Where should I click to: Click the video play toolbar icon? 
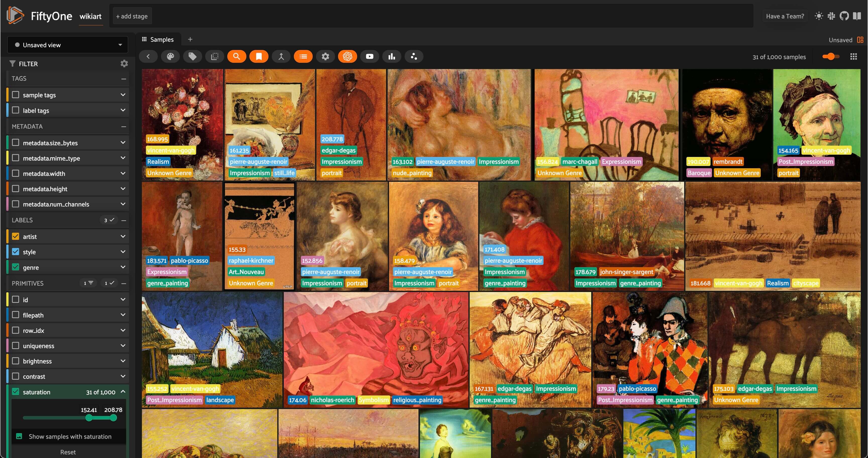pos(370,56)
